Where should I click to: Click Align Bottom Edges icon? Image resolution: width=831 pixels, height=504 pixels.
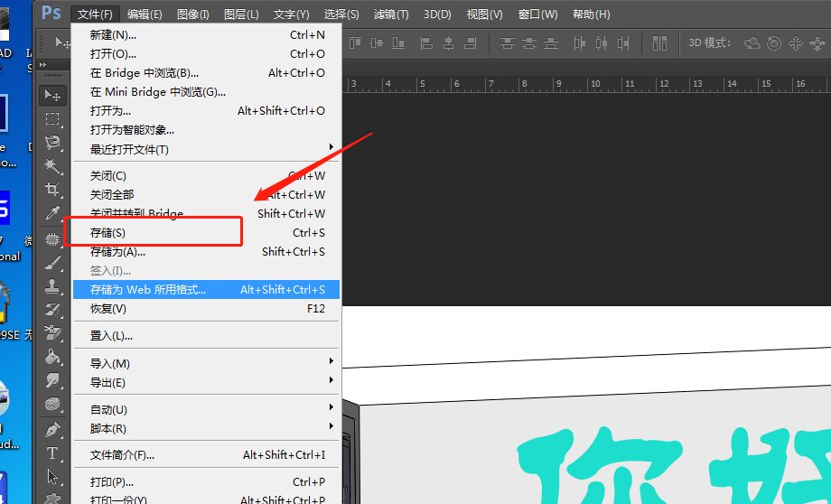pyautogui.click(x=398, y=43)
